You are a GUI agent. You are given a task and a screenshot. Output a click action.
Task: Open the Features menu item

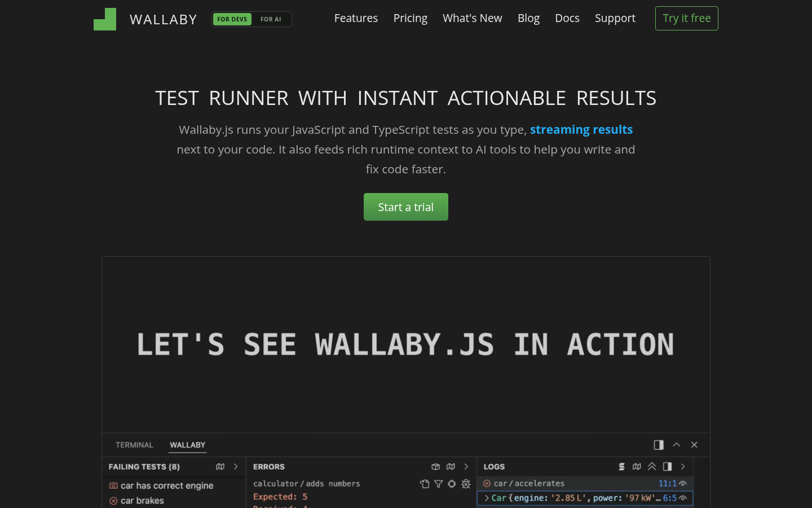pyautogui.click(x=356, y=18)
